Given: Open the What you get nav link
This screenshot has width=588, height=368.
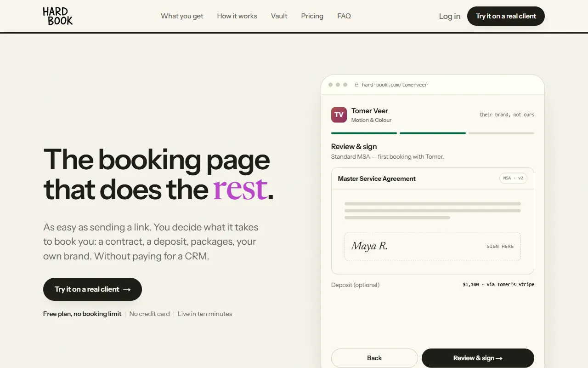Looking at the screenshot, I should coord(182,16).
